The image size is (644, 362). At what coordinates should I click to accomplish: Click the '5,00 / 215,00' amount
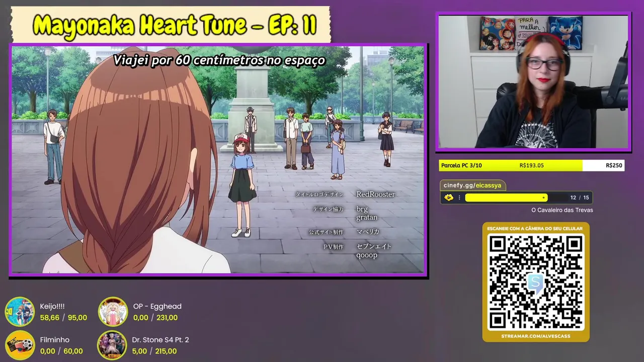click(154, 351)
